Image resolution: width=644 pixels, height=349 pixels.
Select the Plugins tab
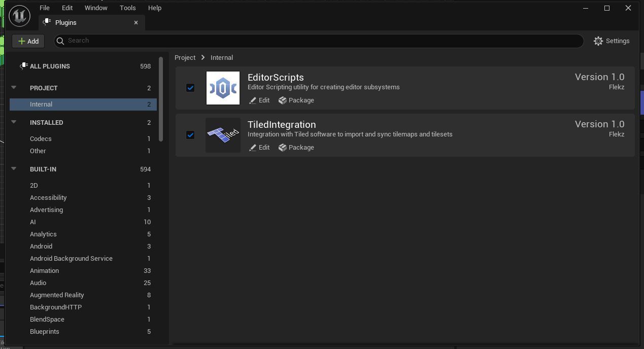91,22
